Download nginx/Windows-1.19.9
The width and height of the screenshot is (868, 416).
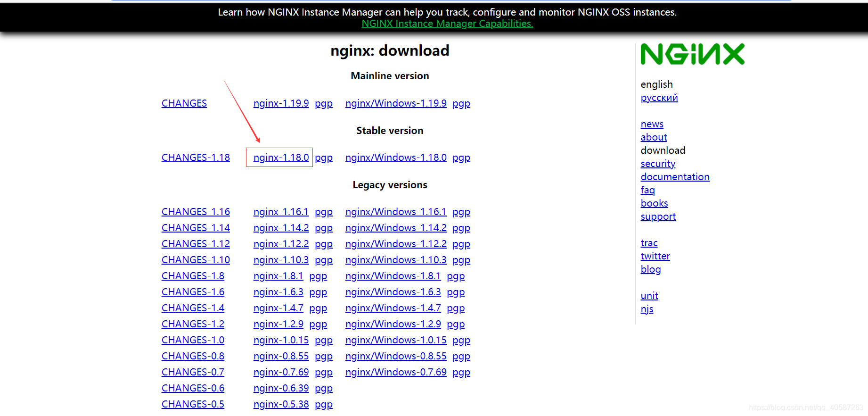396,103
